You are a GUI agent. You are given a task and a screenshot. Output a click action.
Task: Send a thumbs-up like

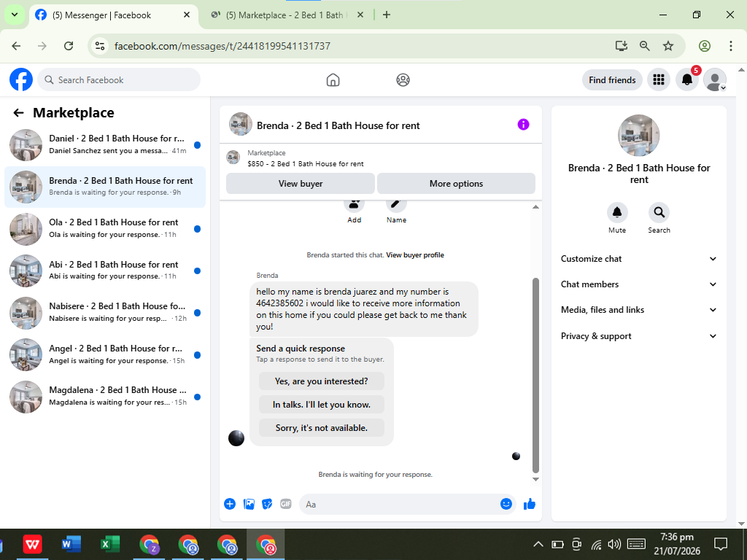pyautogui.click(x=530, y=504)
